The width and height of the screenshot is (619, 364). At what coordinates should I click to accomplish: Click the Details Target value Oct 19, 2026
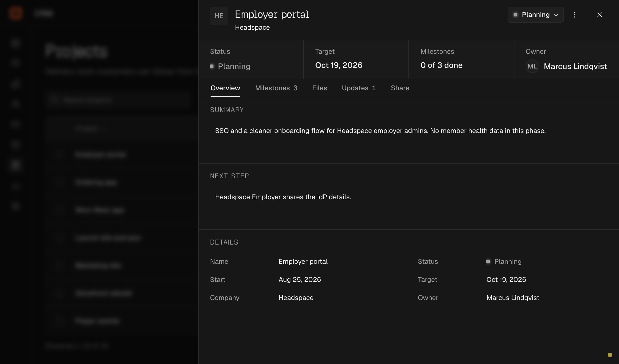(x=506, y=280)
